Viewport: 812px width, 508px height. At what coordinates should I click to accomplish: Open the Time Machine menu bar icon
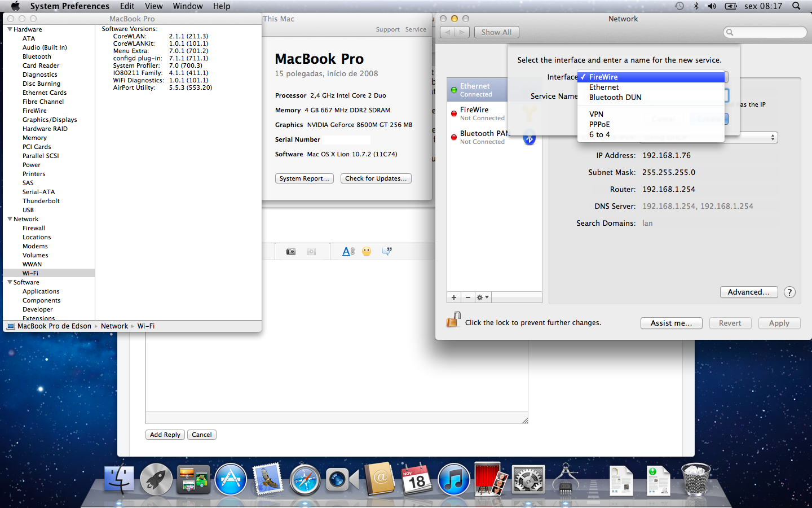point(679,6)
